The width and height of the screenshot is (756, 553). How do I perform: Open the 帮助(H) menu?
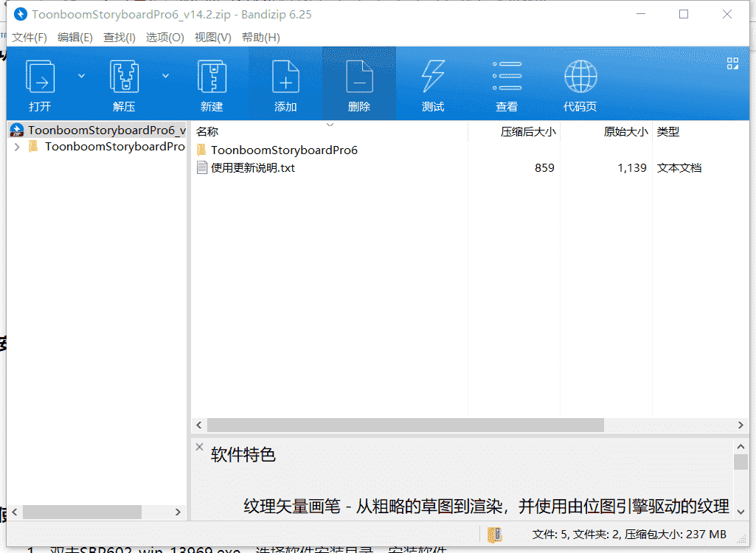(x=261, y=37)
